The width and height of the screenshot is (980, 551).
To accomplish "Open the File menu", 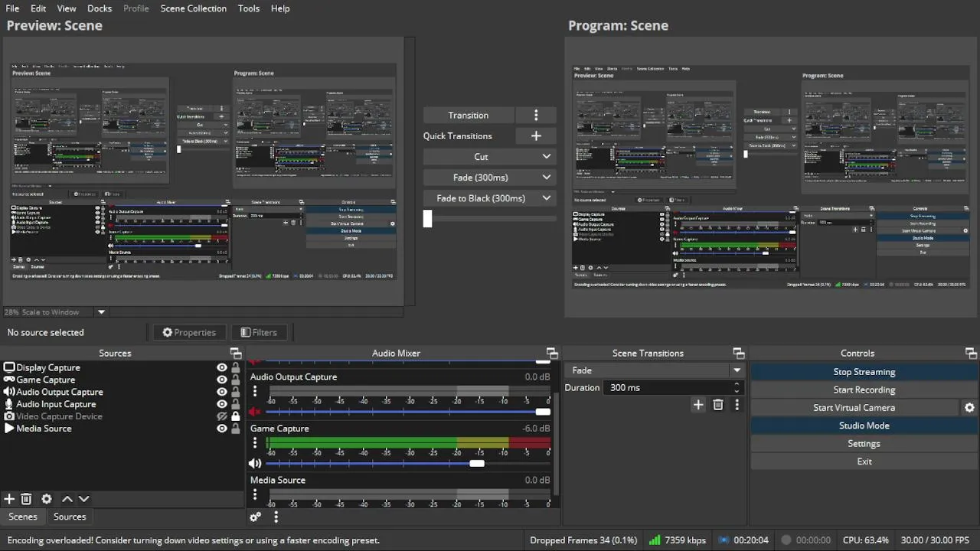I will click(12, 8).
